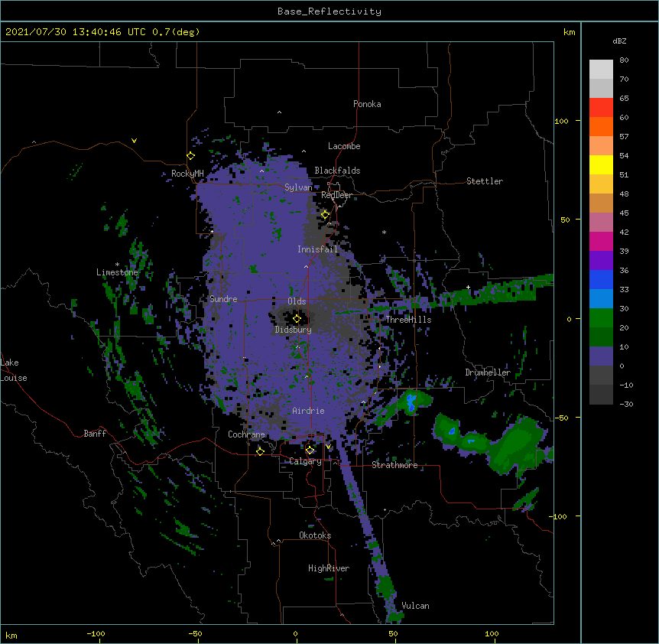This screenshot has width=659, height=644.
Task: Click the -30 value in the dBZ legend
Action: [626, 405]
